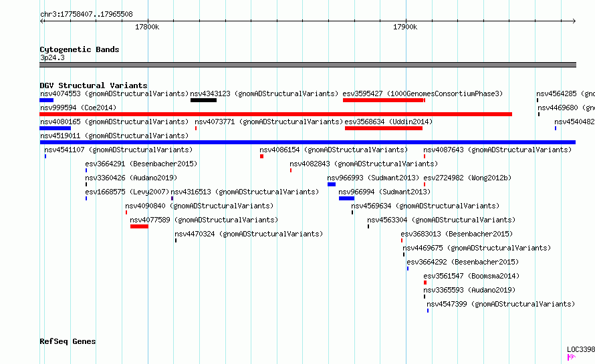Viewport: 595px width, 364px height.
Task: Click the red esv3595427 variant bar
Action: coord(384,100)
